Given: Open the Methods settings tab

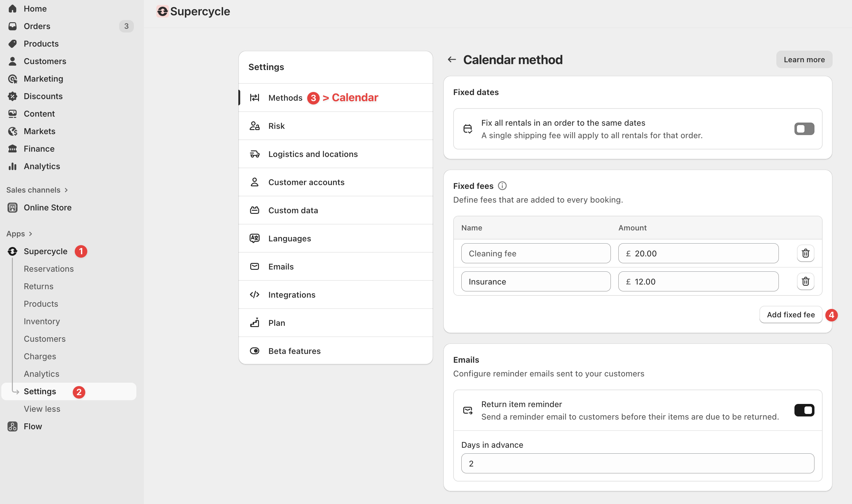Looking at the screenshot, I should pos(285,98).
